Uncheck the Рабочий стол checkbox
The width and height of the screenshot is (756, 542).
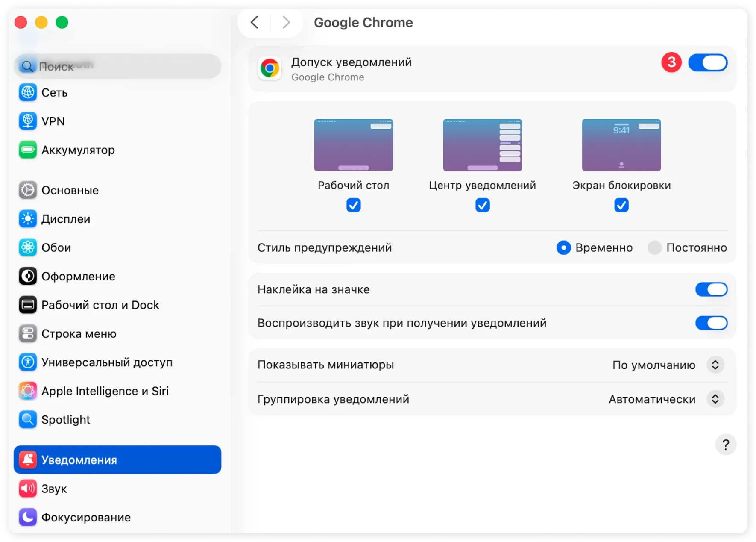click(x=353, y=205)
